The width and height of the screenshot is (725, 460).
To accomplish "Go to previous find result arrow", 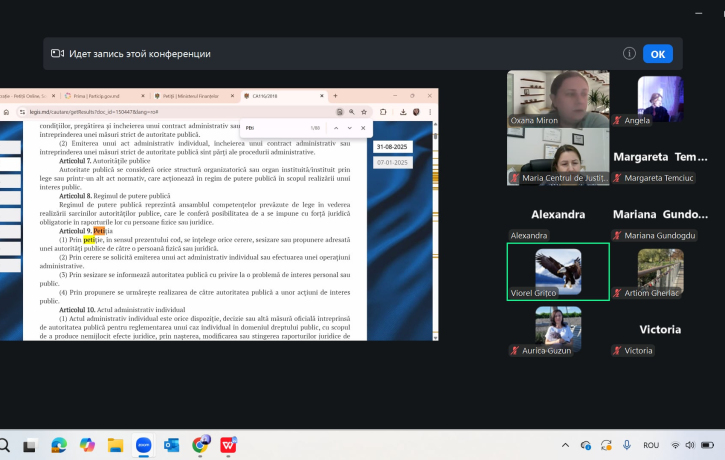I will click(x=336, y=128).
